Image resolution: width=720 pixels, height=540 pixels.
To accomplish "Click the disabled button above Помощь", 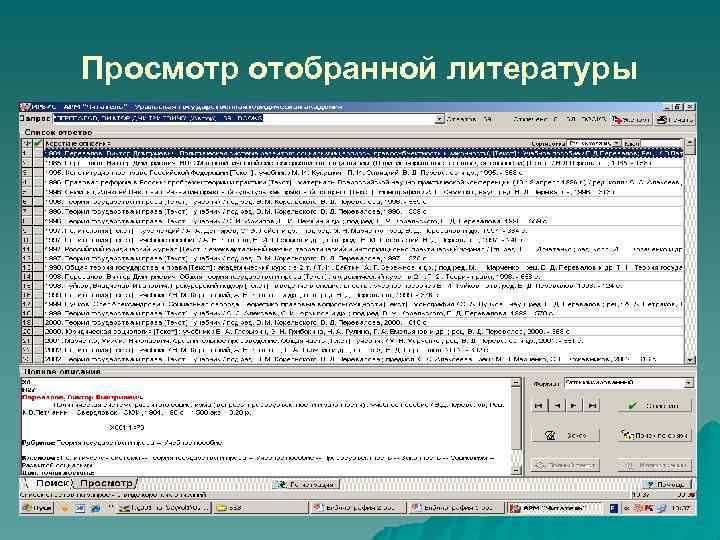I will 655,465.
